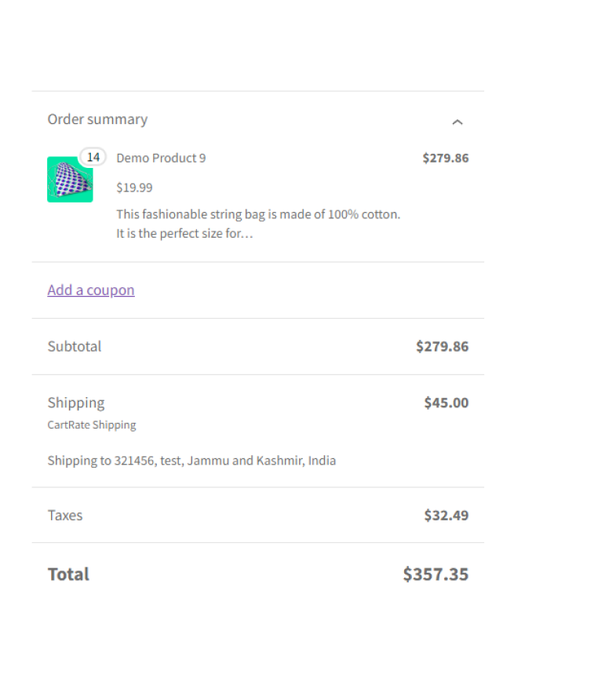
Task: Click the Order summary heading
Action: [97, 119]
